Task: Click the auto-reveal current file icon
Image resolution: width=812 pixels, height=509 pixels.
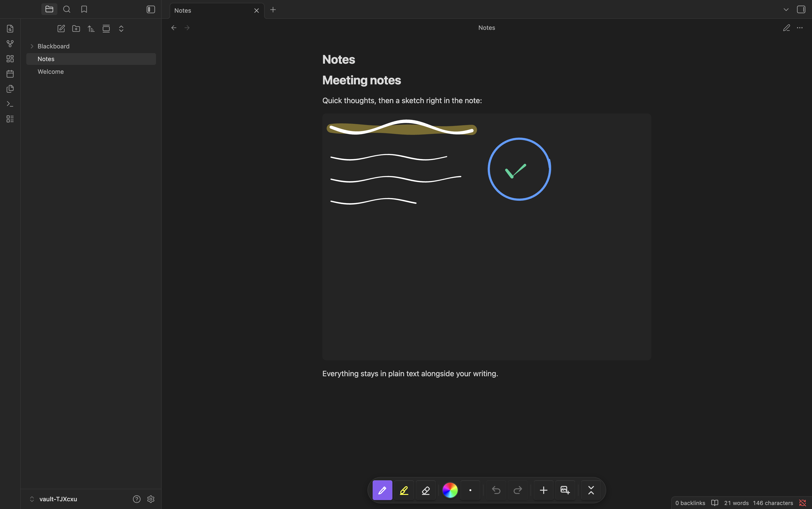Action: click(x=106, y=29)
